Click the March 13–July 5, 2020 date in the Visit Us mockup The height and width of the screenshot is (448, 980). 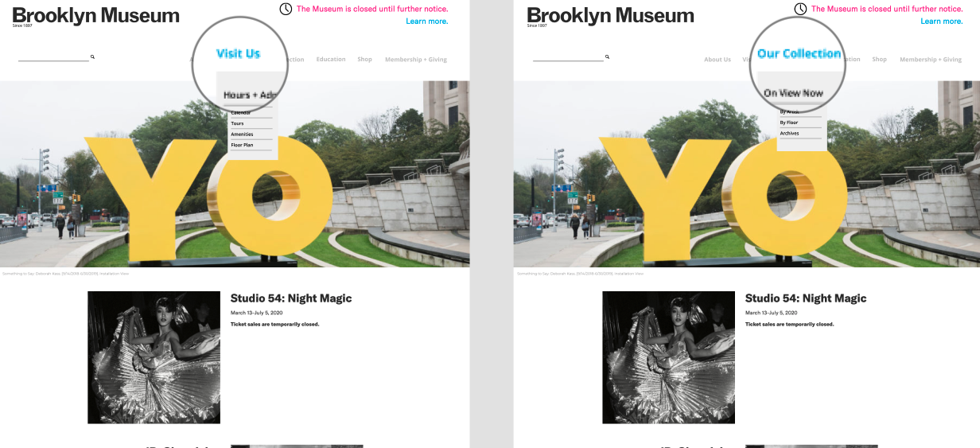pos(256,313)
